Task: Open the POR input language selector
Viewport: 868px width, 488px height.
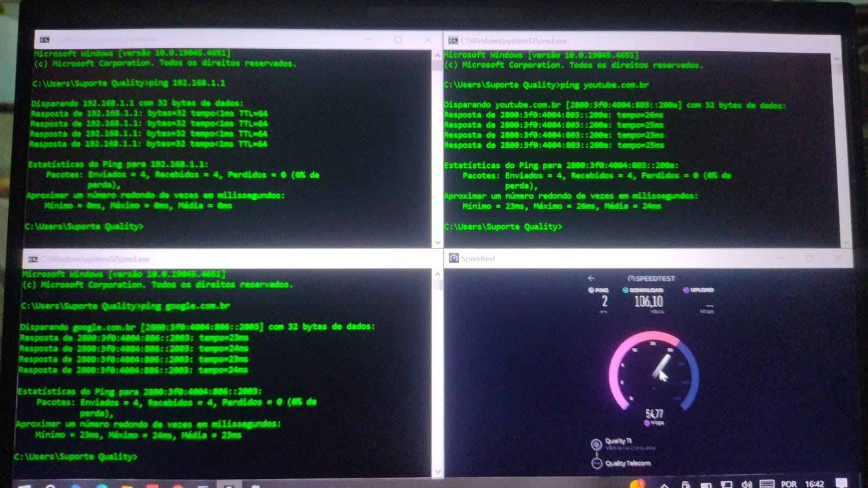Action: 788,484
